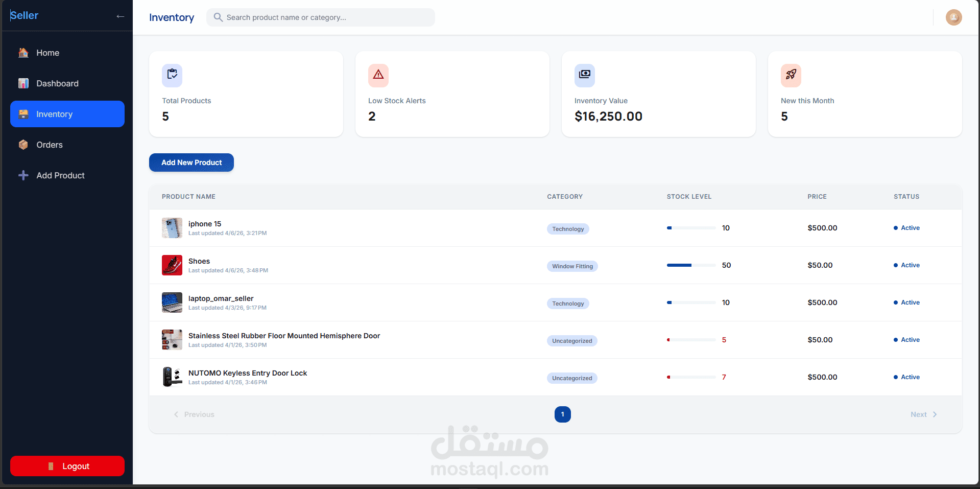Click Stainless Steel Rubber Floor Mounted Hemisphere Door
The height and width of the screenshot is (489, 980).
tap(284, 336)
